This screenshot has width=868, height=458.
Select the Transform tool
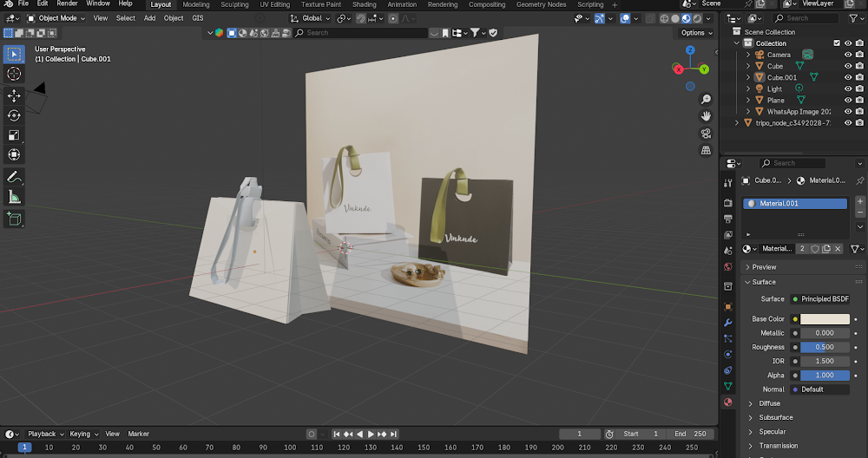(14, 154)
